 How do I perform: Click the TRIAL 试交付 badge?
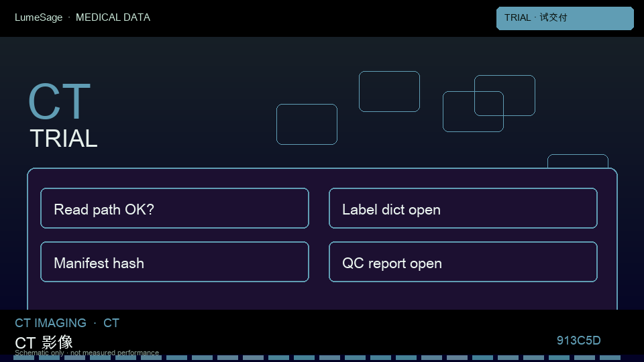[565, 18]
